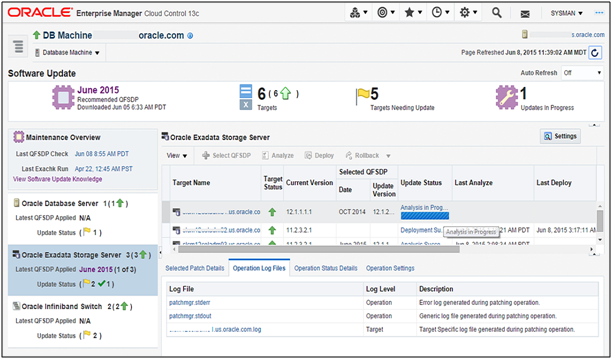The width and height of the screenshot is (614, 360).
Task: Switch to Operation Status Details tab
Action: [x=325, y=269]
